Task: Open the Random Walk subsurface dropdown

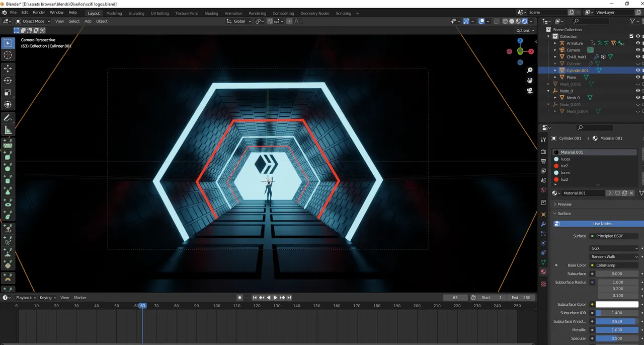Action: pyautogui.click(x=614, y=257)
